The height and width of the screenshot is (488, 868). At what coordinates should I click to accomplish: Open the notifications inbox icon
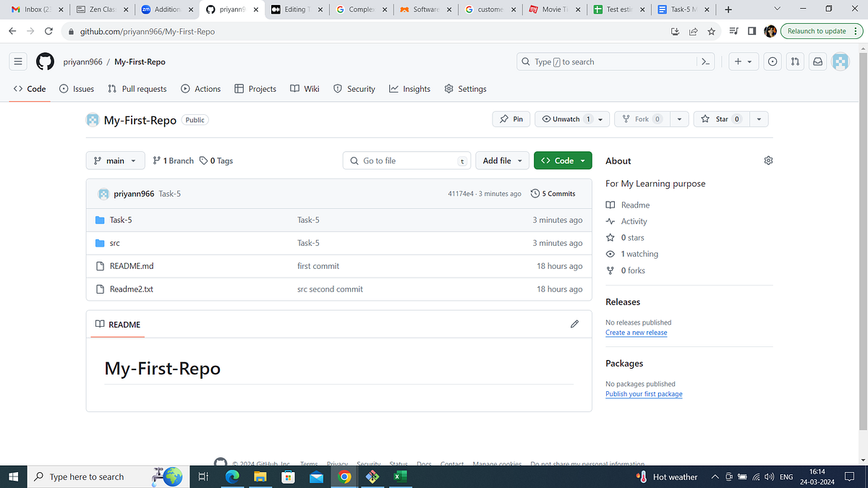[x=817, y=61]
